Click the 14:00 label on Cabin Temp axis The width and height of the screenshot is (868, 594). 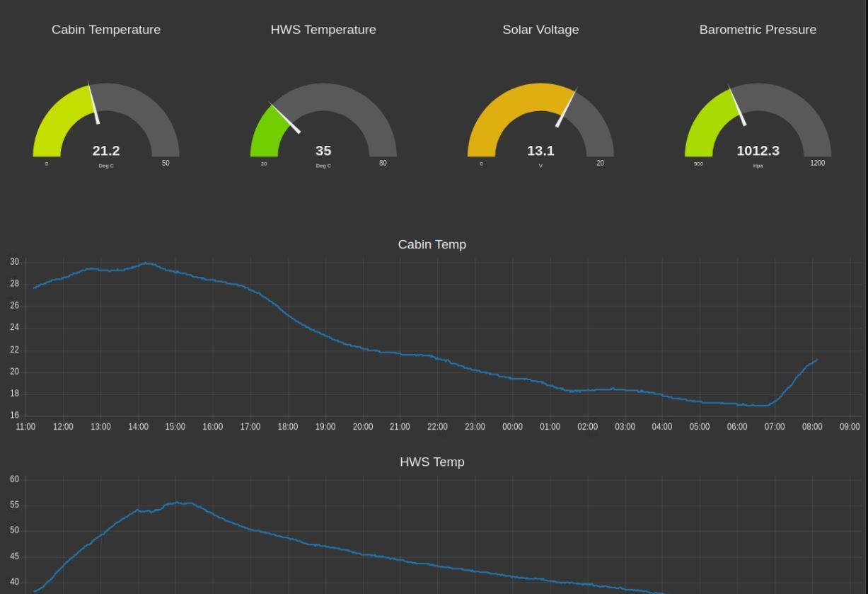(138, 427)
